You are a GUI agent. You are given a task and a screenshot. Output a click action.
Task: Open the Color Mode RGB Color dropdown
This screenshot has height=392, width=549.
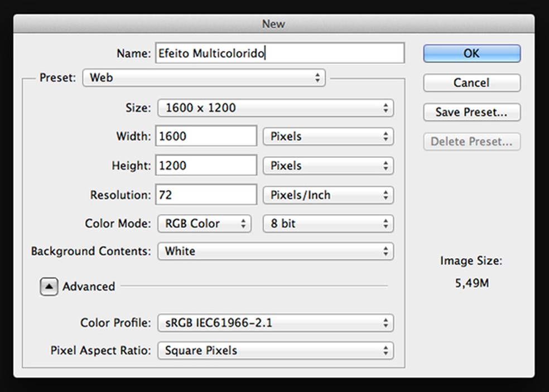[204, 224]
